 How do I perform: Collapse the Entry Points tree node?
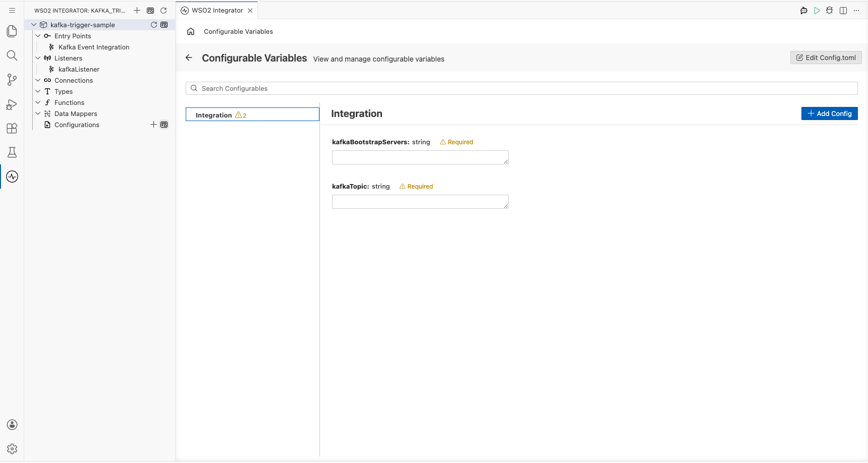coord(38,36)
